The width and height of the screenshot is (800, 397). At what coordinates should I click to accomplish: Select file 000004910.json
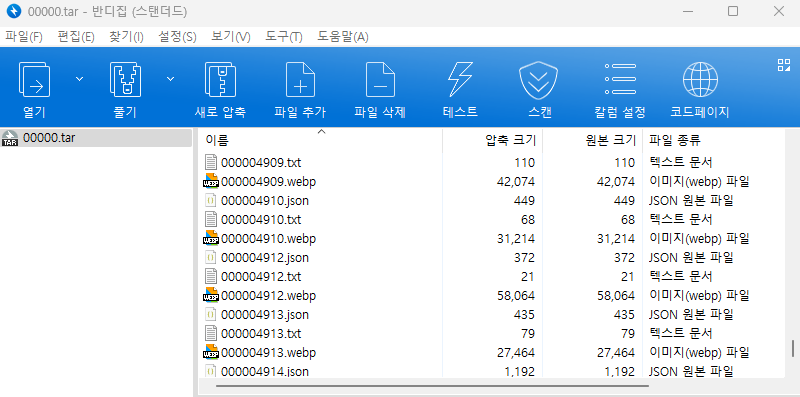[x=265, y=201]
